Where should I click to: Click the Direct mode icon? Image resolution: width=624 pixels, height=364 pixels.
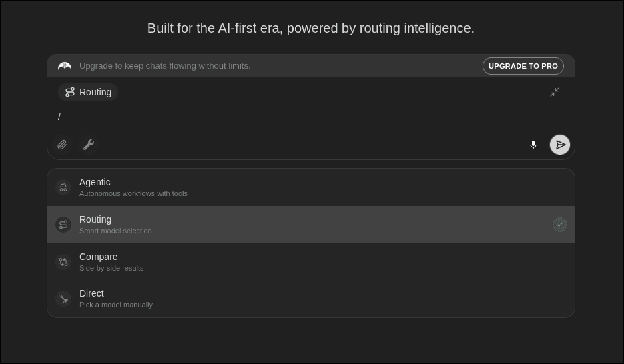tap(63, 299)
